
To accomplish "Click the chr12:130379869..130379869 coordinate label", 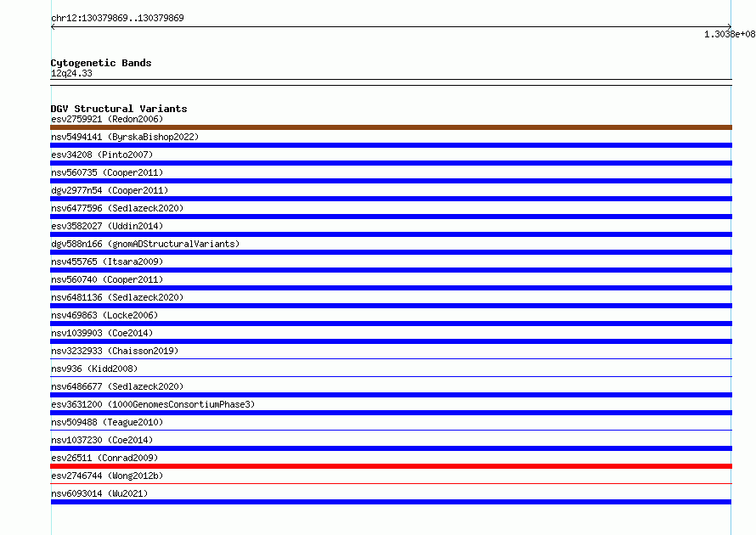I will pyautogui.click(x=117, y=18).
